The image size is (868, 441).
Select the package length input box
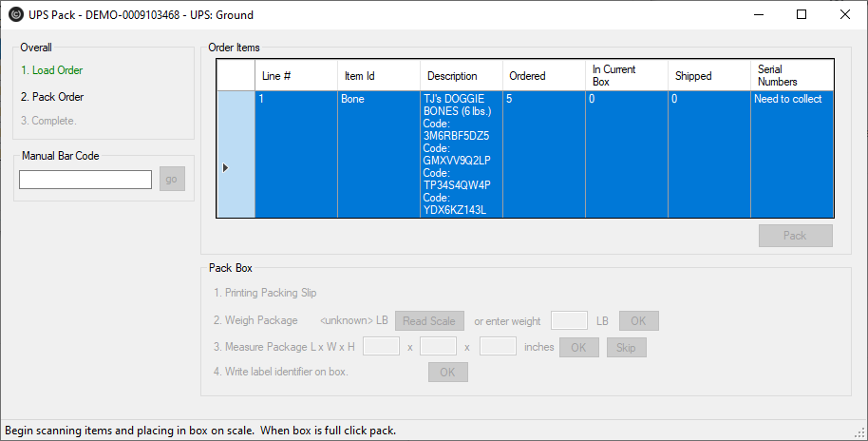[x=381, y=346]
